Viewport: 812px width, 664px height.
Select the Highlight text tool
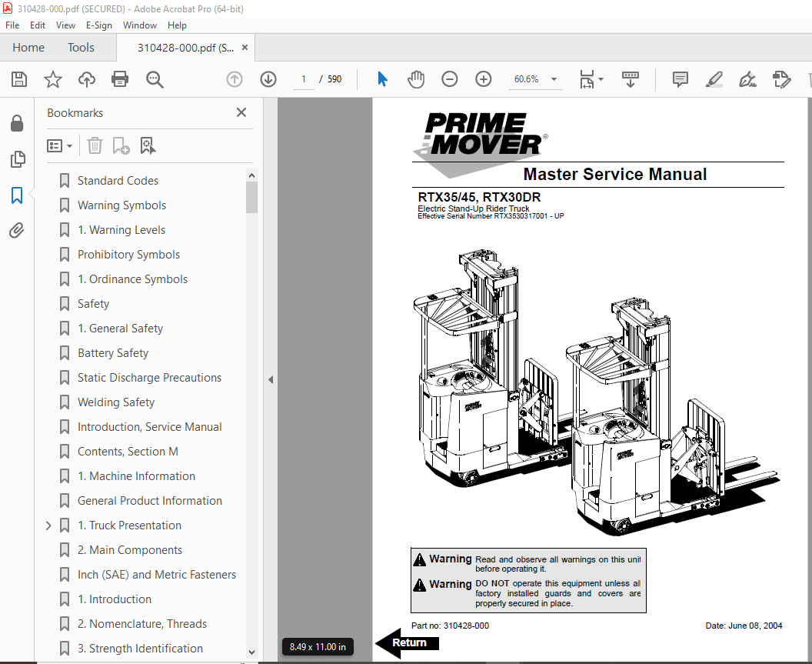tap(714, 78)
